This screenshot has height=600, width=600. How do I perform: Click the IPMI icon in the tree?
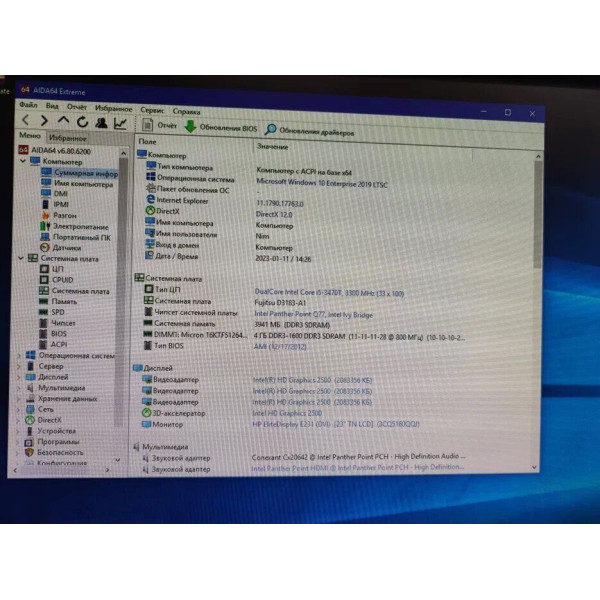[x=46, y=204]
